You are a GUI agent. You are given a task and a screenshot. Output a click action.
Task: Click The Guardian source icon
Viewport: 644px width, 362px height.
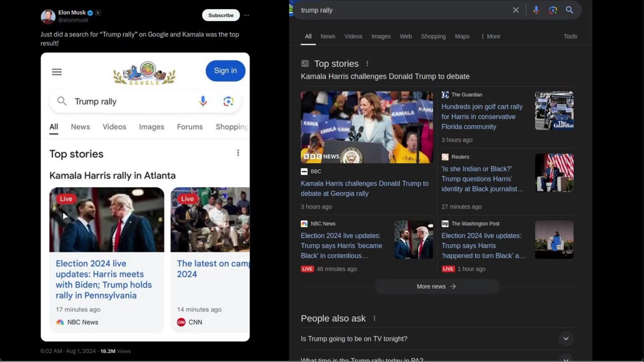click(x=445, y=95)
